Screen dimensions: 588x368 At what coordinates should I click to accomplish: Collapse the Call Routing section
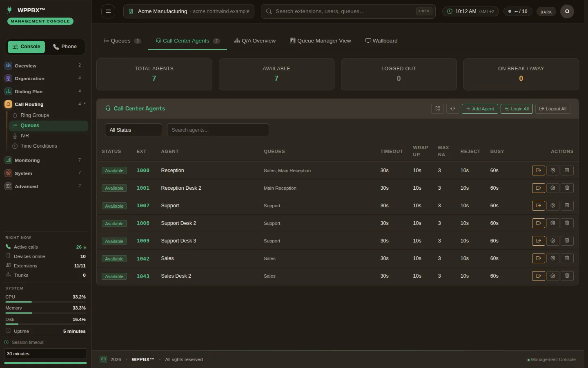pos(45,104)
